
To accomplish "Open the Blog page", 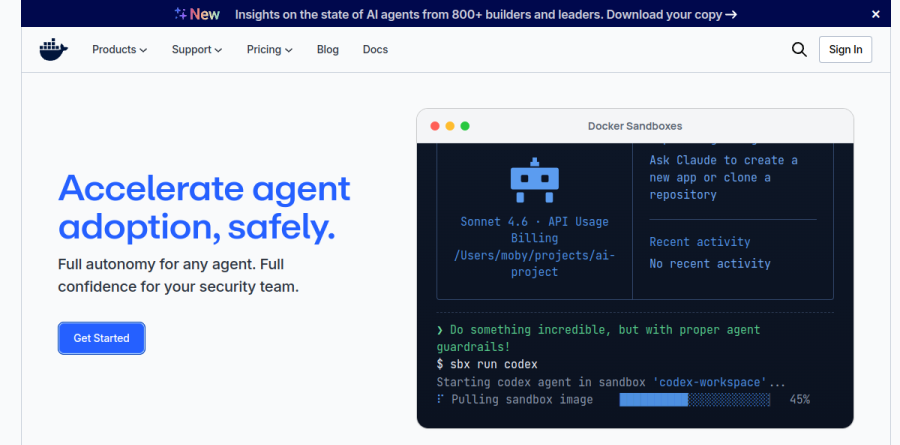I will tap(328, 49).
